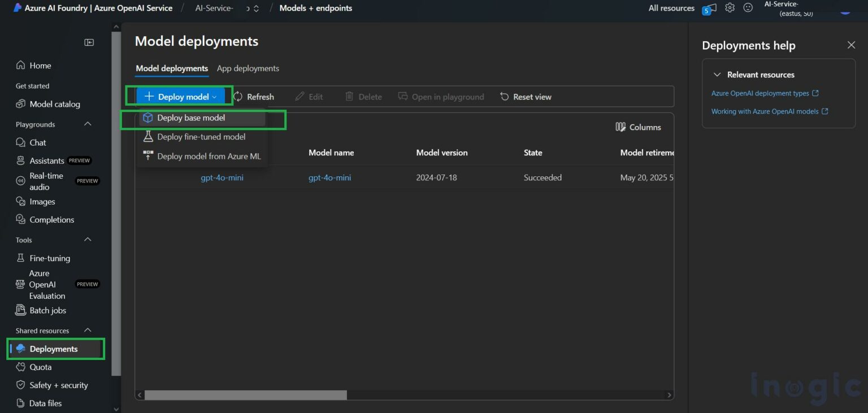
Task: Open the Images playground
Action: coord(40,201)
